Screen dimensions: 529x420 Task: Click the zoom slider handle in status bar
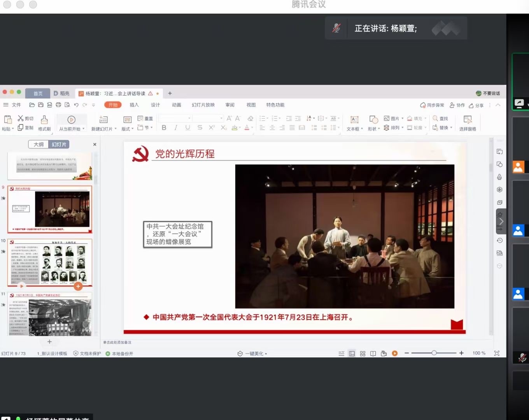(434, 353)
